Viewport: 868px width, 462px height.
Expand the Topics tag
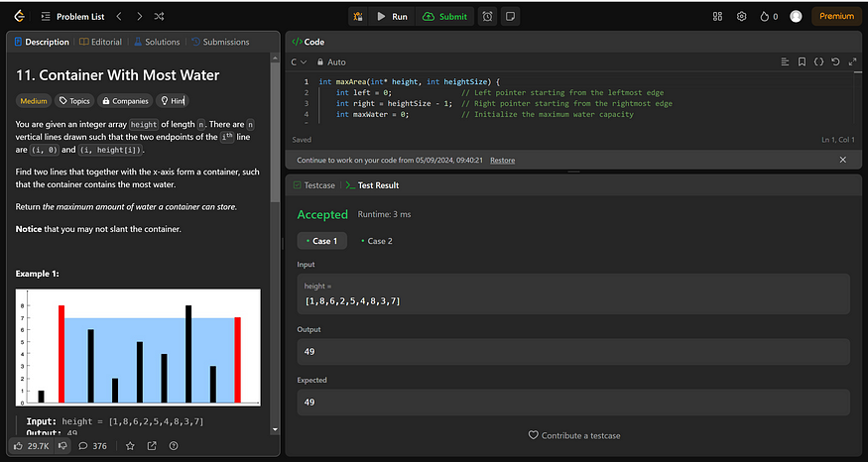[x=74, y=101]
